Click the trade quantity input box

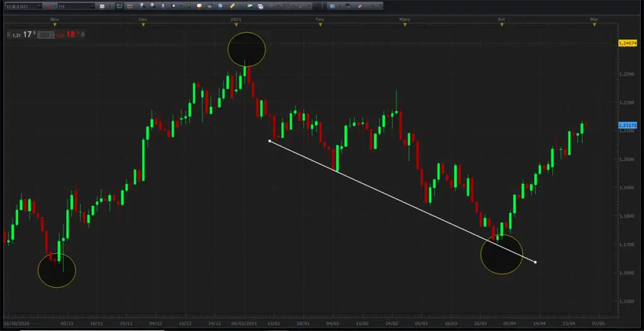[45, 35]
